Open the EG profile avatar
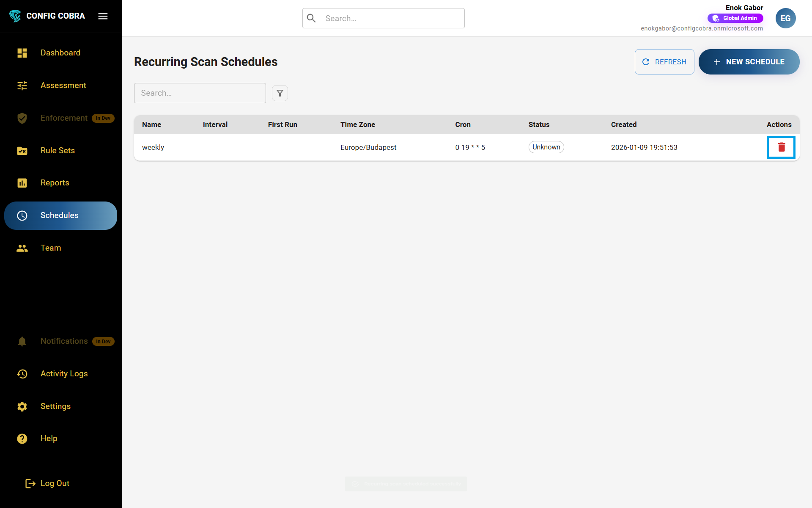Screen dimensions: 812x508 [785, 18]
